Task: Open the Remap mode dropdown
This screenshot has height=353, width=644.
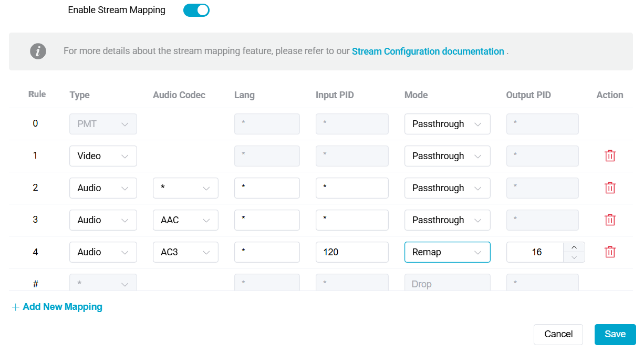Action: [x=447, y=252]
